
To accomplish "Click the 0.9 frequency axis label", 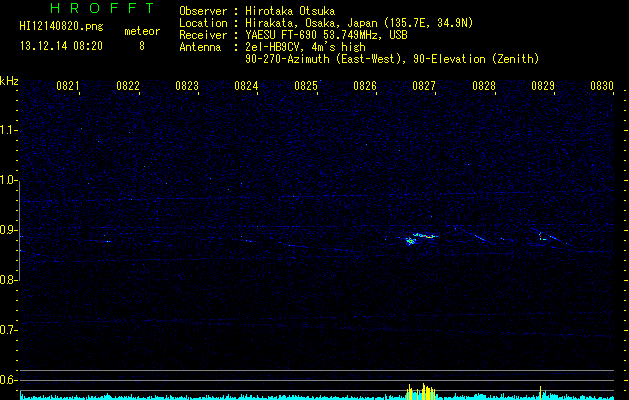I will point(8,230).
